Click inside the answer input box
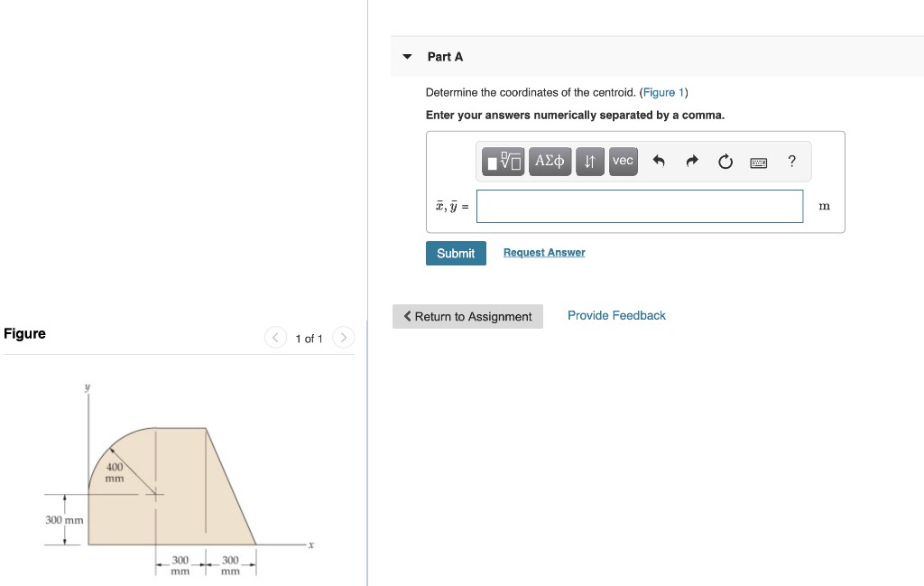The image size is (924, 586). [640, 206]
